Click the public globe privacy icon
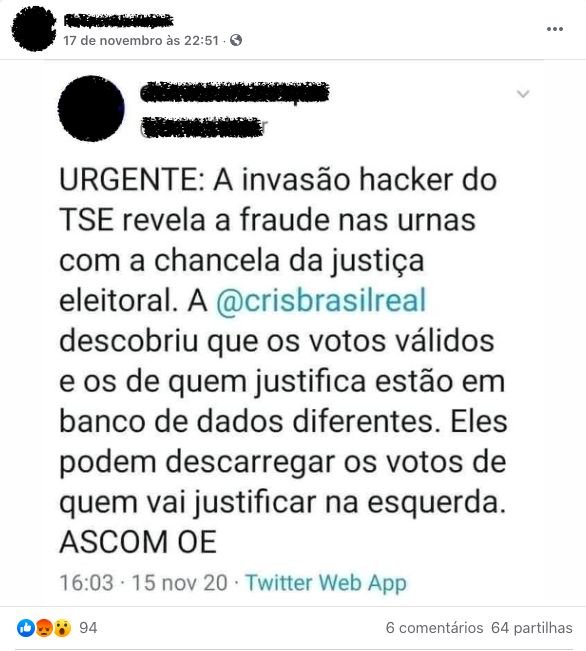The image size is (586, 651). 236,40
